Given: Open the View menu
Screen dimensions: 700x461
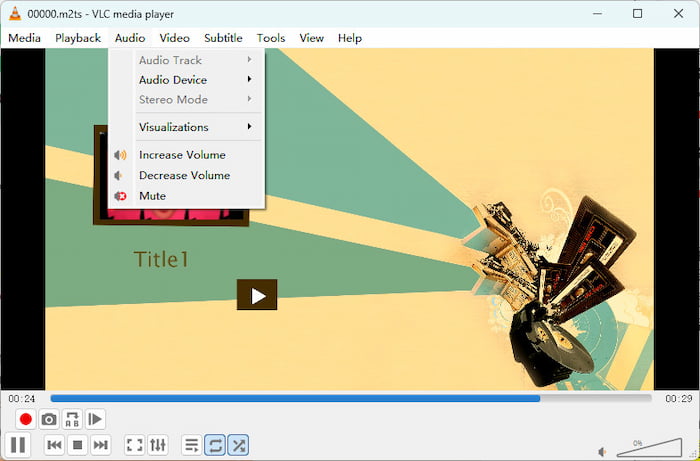Looking at the screenshot, I should coord(312,38).
